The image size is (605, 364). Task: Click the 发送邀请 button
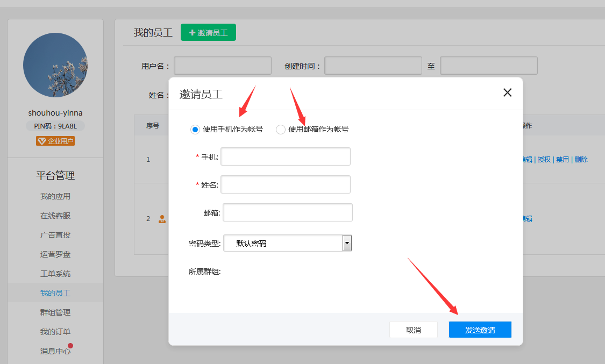pyautogui.click(x=480, y=330)
